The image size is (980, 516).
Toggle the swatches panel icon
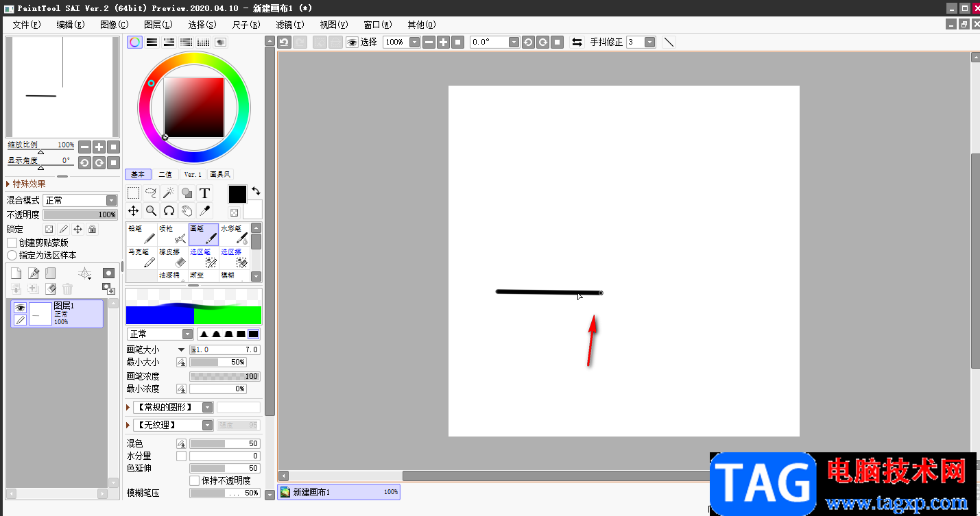coord(204,42)
